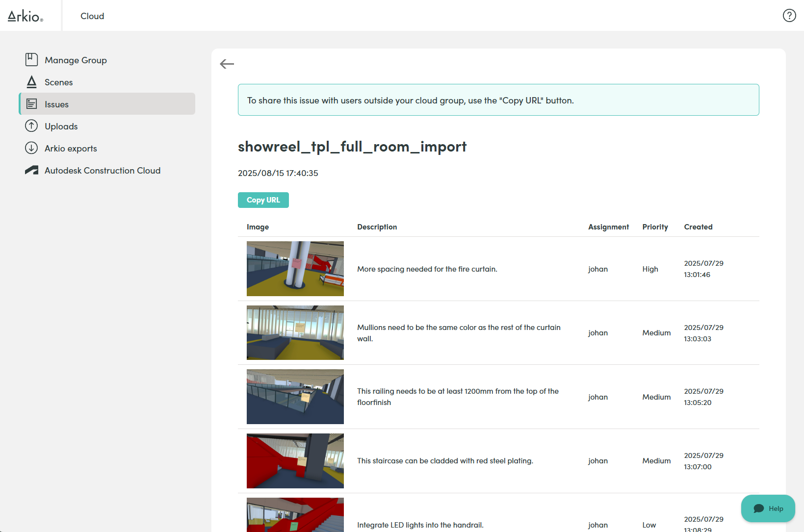Image resolution: width=804 pixels, height=532 pixels.
Task: Click the fire curtain issue thumbnail
Action: point(295,269)
